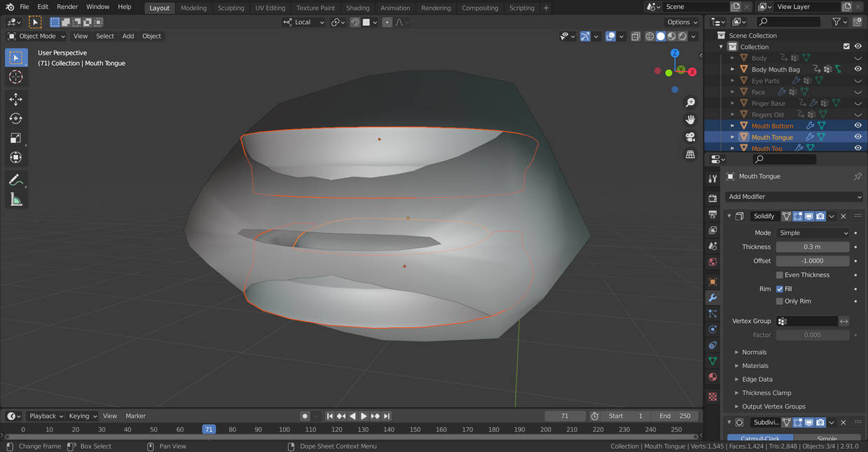Viewport: 868px width, 452px height.
Task: Select the Annotate pencil tool
Action: 15,180
